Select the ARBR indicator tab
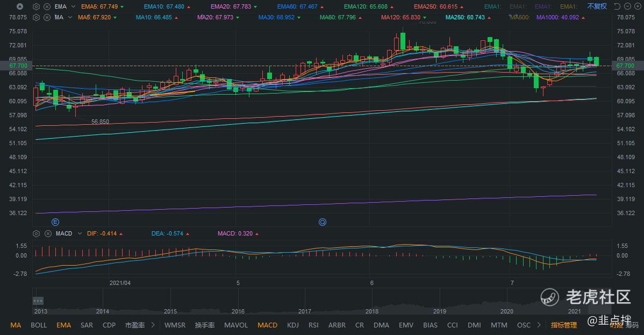 [x=337, y=325]
